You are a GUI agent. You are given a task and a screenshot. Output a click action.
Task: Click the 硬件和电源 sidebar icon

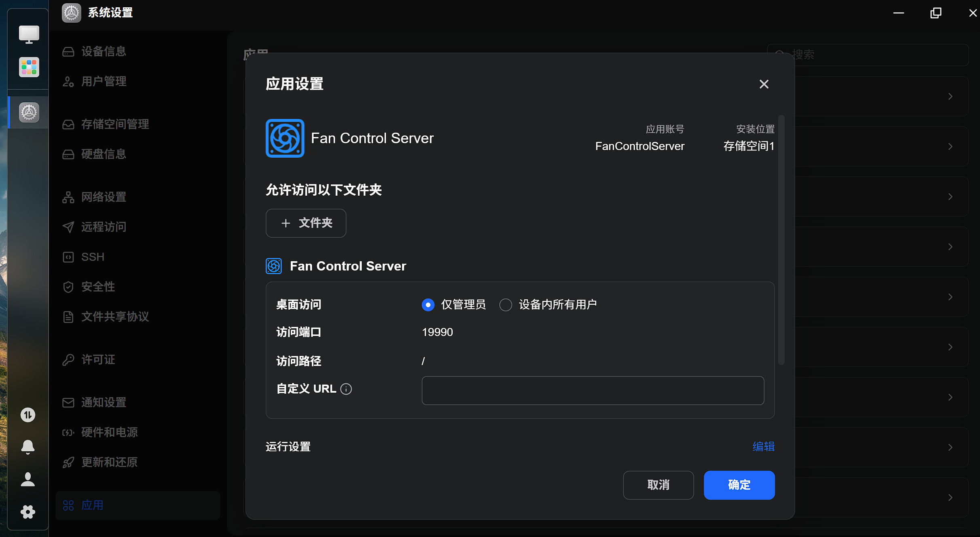coord(68,433)
